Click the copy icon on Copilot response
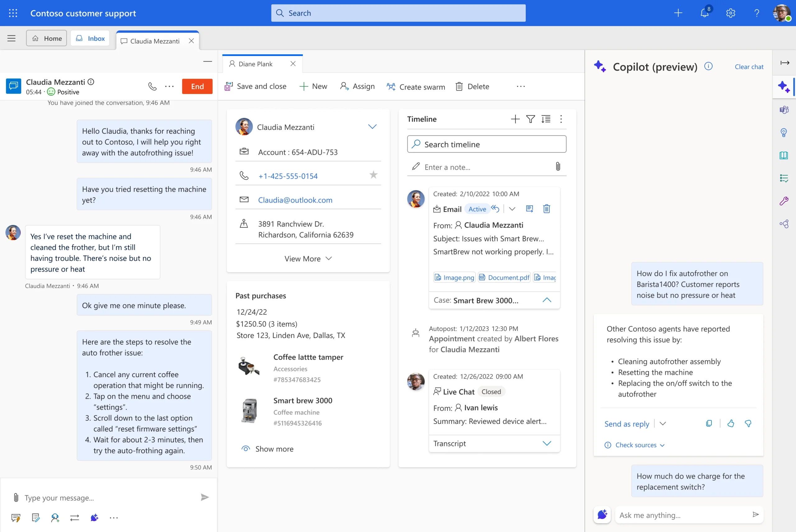796x532 pixels. (709, 423)
